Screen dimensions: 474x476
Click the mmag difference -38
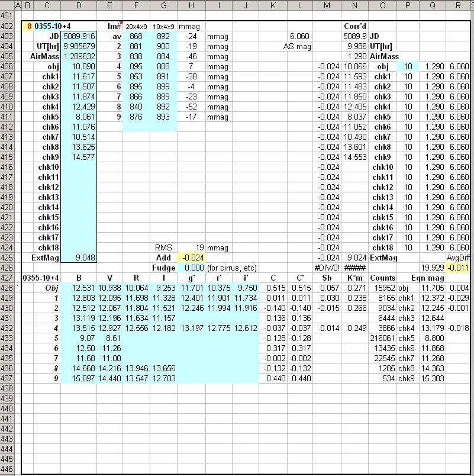[192, 76]
